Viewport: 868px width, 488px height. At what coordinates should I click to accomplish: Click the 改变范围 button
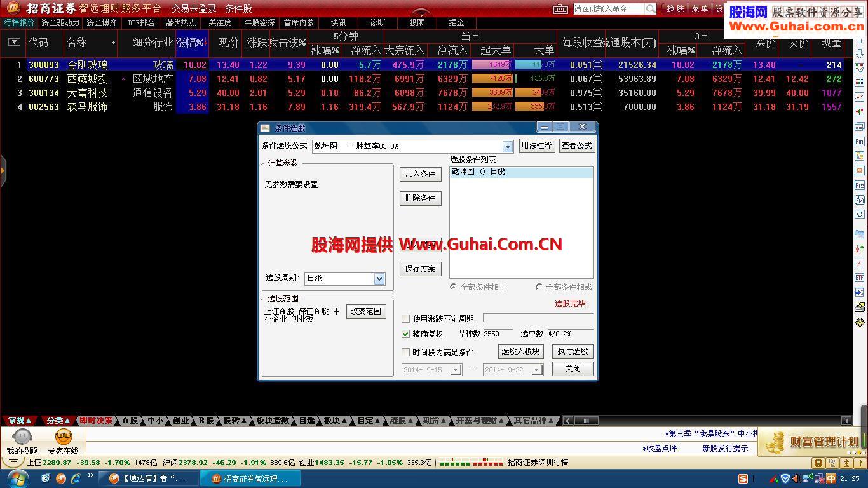(x=366, y=311)
